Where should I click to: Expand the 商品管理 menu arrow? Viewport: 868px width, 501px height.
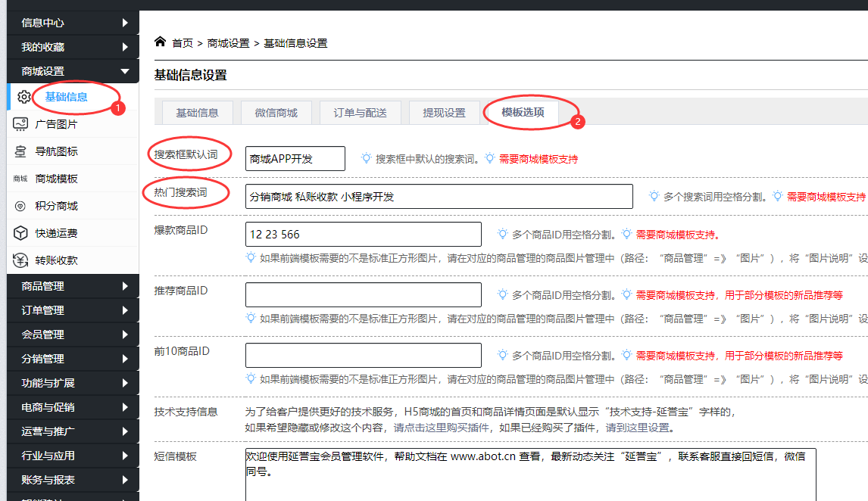[x=125, y=286]
